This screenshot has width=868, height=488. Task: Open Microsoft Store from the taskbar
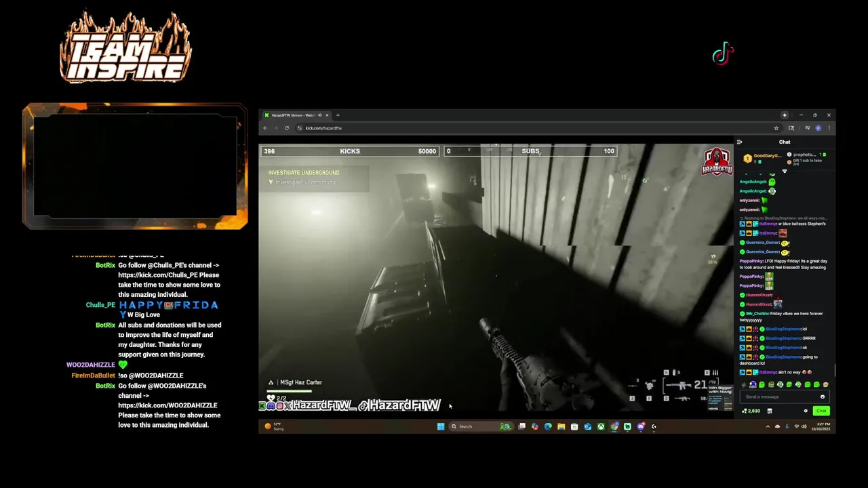574,426
